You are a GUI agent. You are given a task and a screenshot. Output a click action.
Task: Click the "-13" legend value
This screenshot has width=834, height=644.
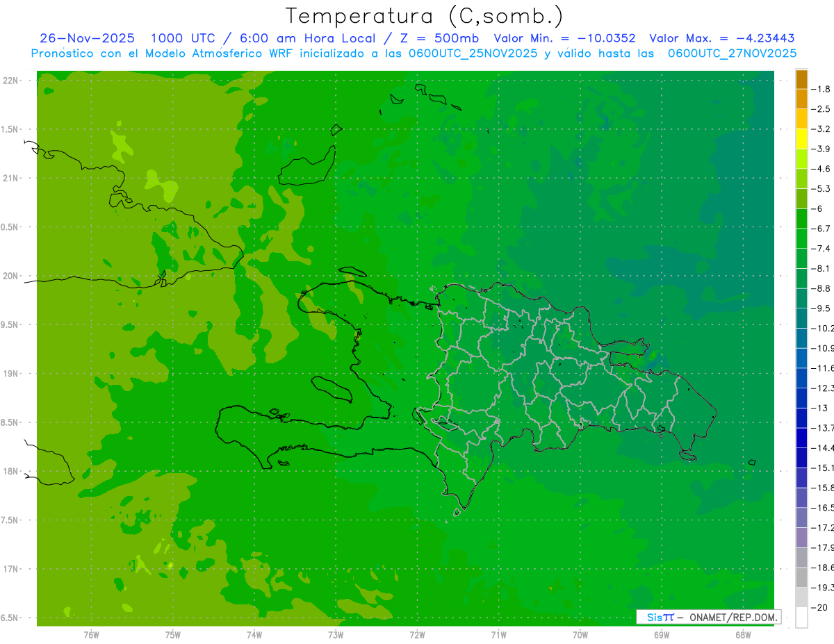pos(819,408)
